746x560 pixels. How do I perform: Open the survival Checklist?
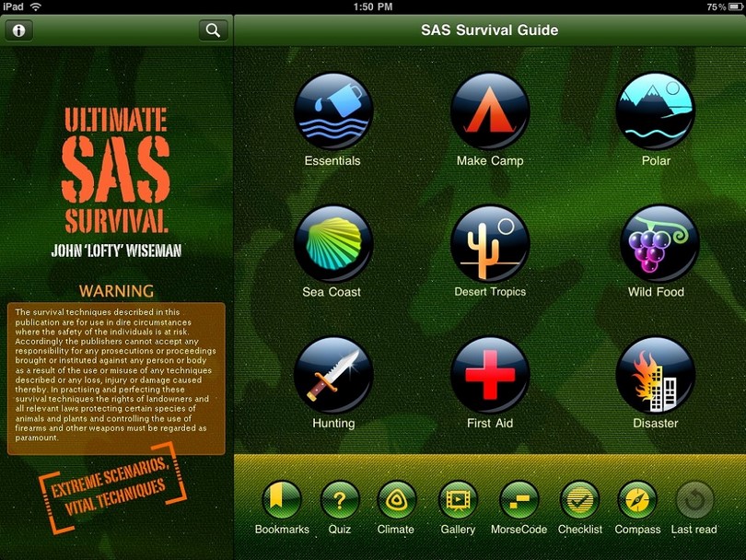point(580,502)
